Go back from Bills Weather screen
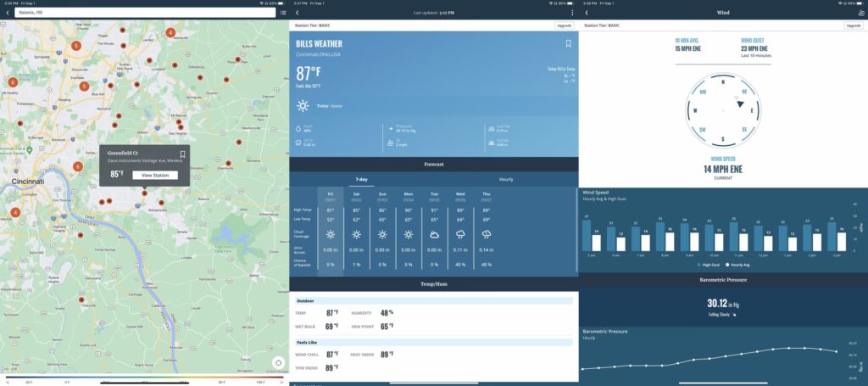 tap(298, 13)
